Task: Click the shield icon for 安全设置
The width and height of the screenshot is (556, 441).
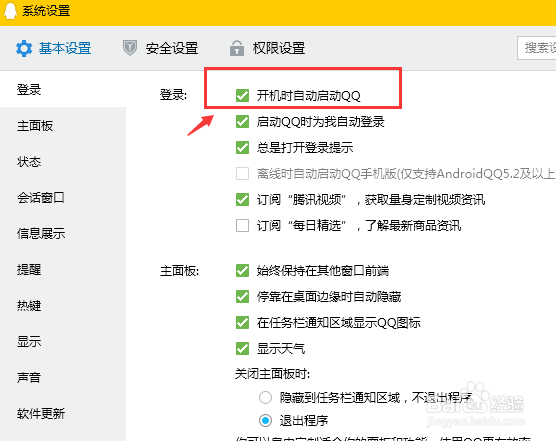Action: [x=130, y=48]
